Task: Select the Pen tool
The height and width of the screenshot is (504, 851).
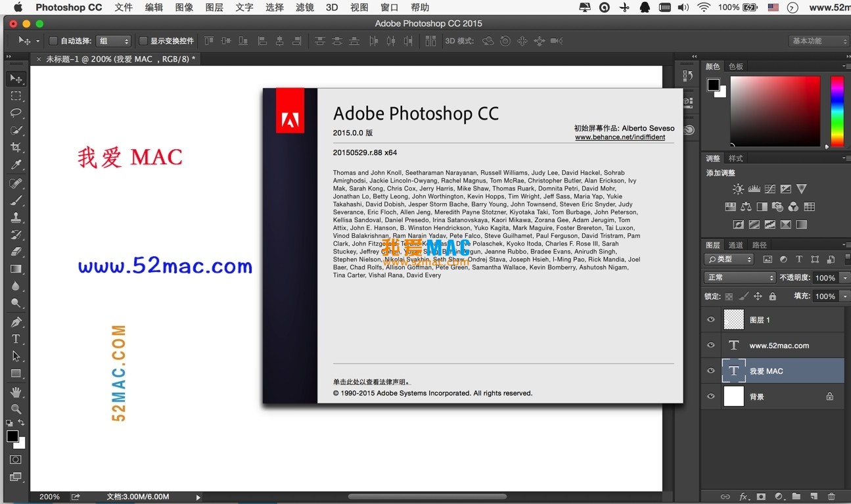Action: click(x=16, y=322)
